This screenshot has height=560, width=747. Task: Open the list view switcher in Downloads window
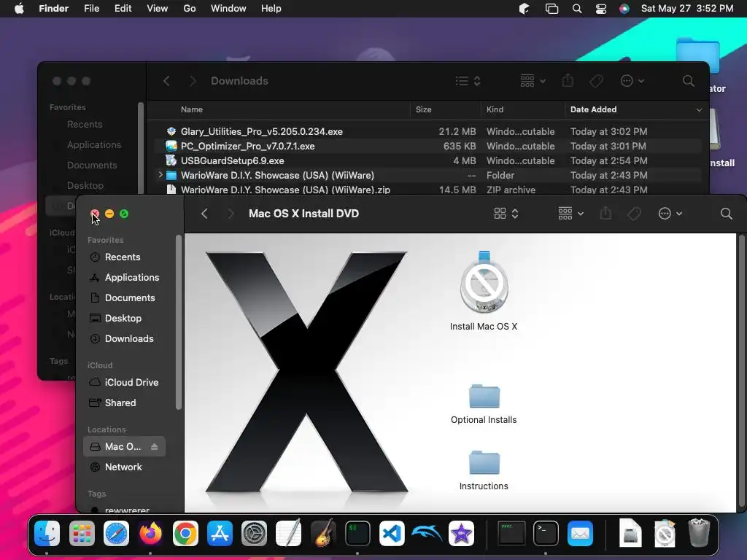(x=468, y=81)
